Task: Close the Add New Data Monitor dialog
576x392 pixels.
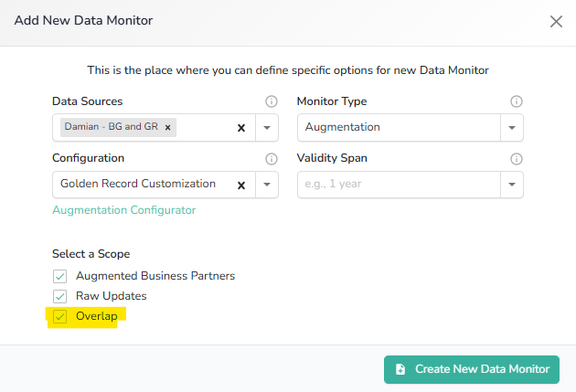Action: [556, 21]
